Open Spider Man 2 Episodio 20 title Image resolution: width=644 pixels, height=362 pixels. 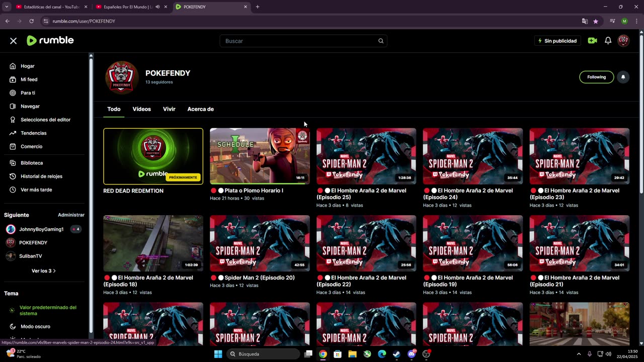click(252, 278)
